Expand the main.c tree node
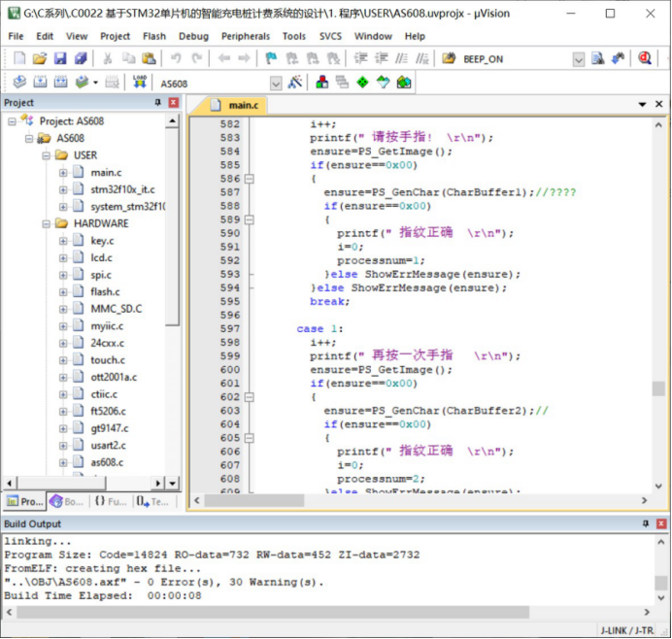672x639 pixels. (x=63, y=173)
